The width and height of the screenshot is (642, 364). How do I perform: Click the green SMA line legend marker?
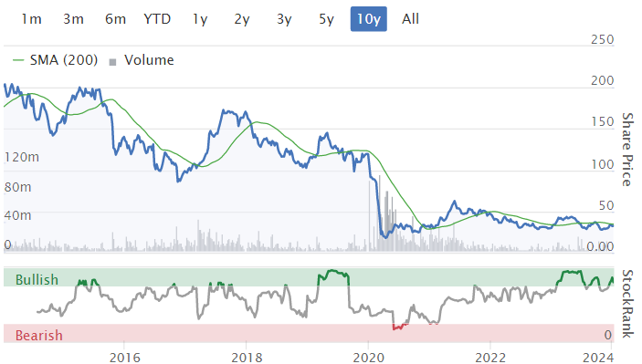coord(18,60)
